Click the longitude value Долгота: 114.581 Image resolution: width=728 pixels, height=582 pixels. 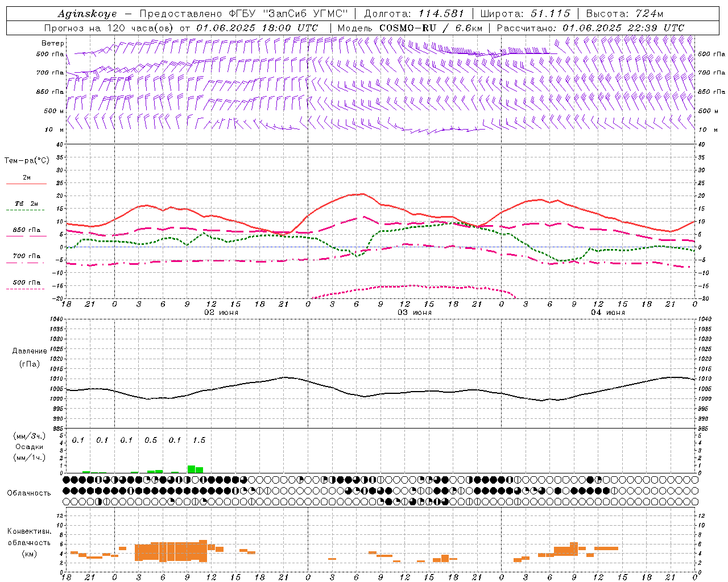point(414,14)
